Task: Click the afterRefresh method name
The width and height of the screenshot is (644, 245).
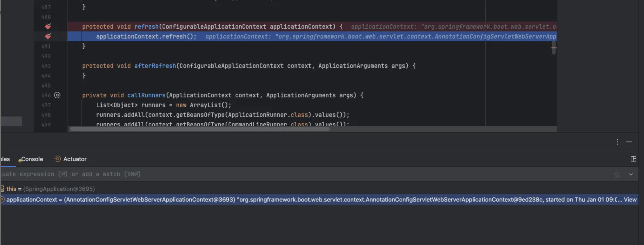Action: 155,66
